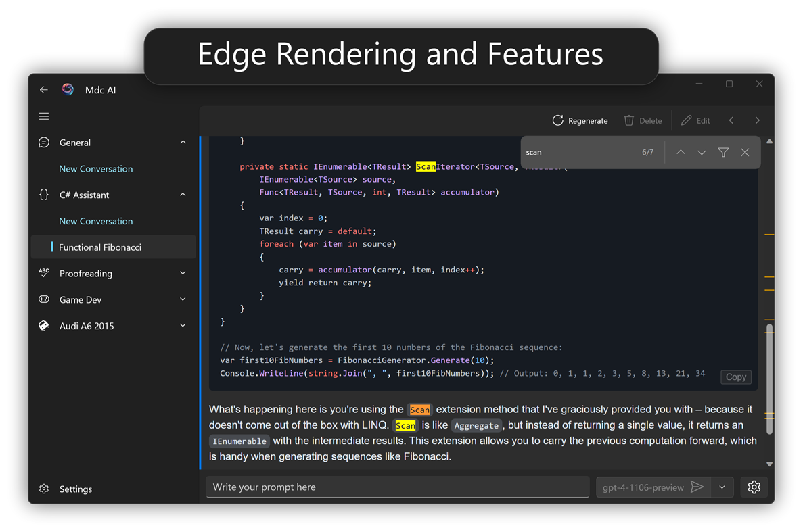Select the C# Assistant category label

tap(84, 195)
